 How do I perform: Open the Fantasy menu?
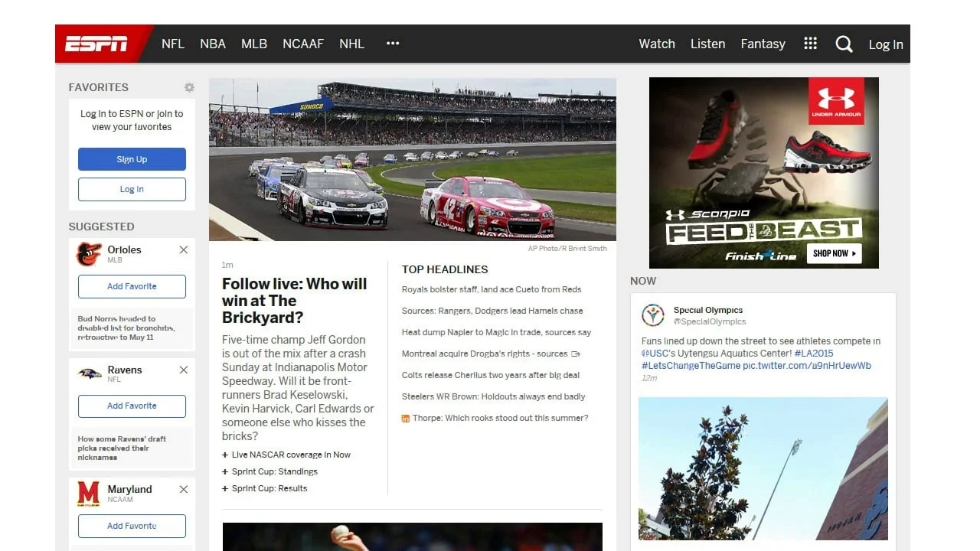(763, 44)
